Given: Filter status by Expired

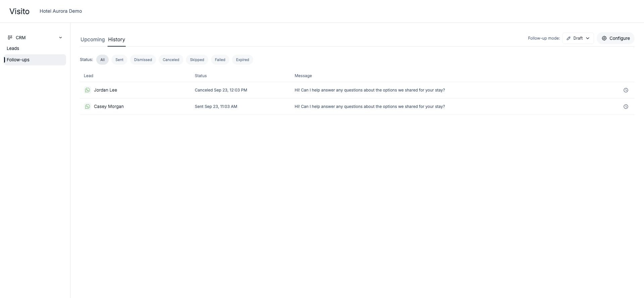Looking at the screenshot, I should click(243, 60).
